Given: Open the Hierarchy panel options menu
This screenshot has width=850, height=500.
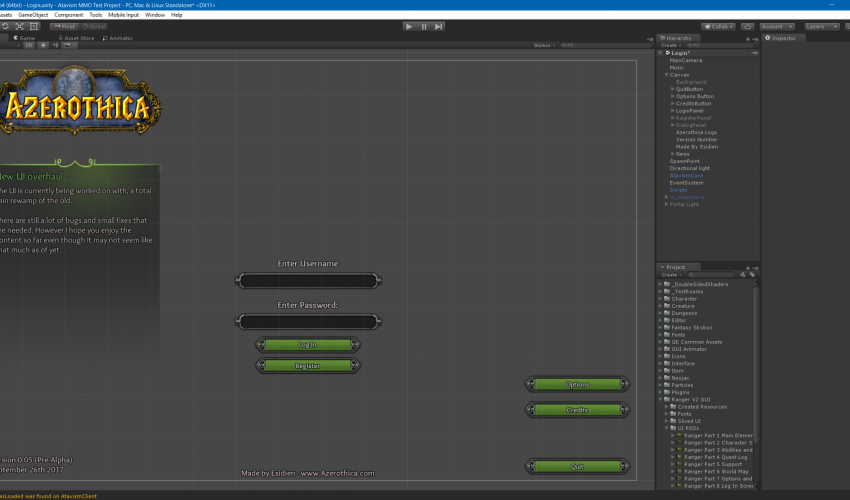Looking at the screenshot, I should (756, 39).
